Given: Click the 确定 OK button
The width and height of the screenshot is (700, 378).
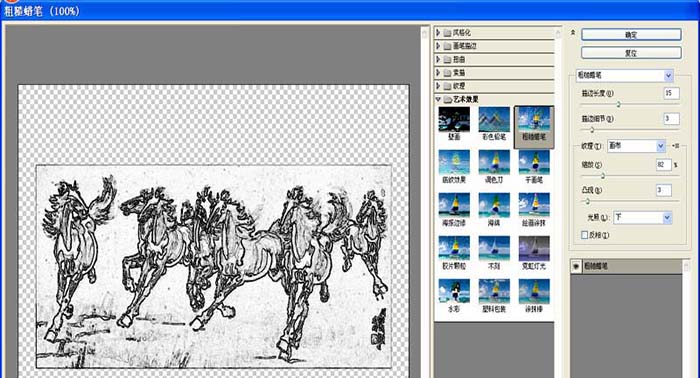Looking at the screenshot, I should click(631, 34).
